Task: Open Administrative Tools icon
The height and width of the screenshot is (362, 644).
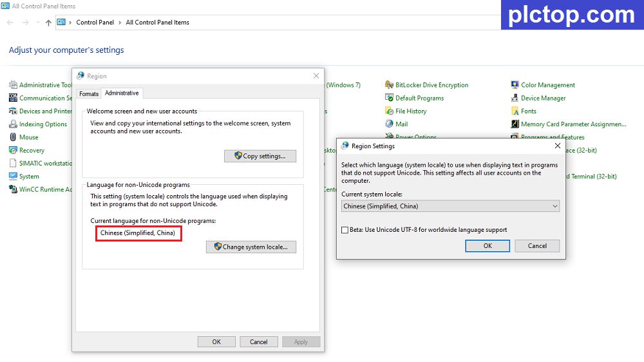Action: click(13, 85)
